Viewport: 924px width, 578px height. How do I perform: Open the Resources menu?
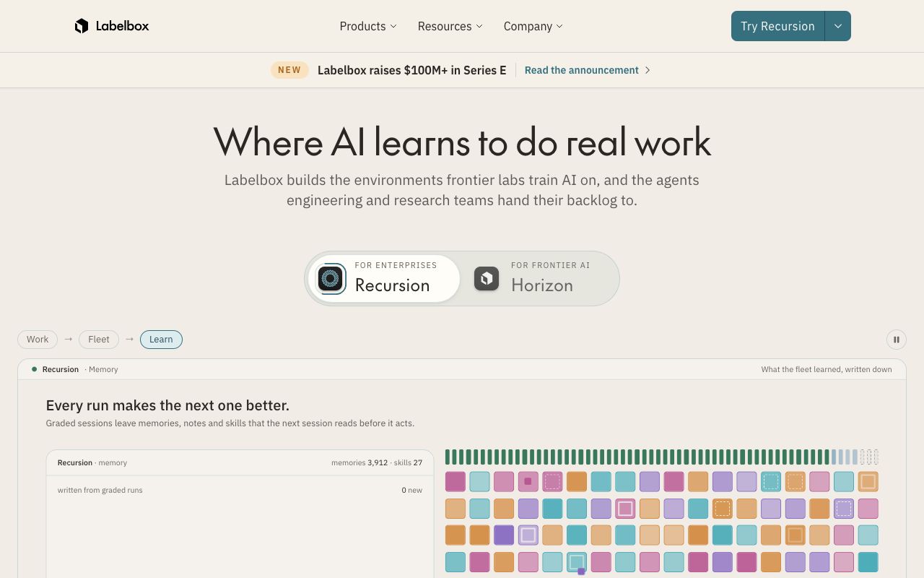[450, 26]
